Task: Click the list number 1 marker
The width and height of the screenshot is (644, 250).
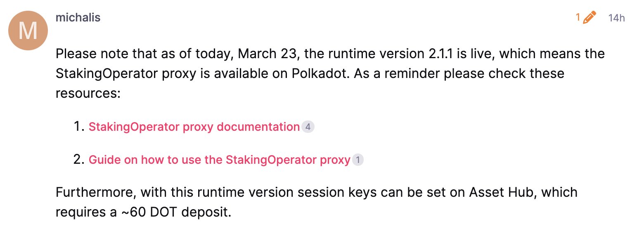Action: [x=78, y=127]
